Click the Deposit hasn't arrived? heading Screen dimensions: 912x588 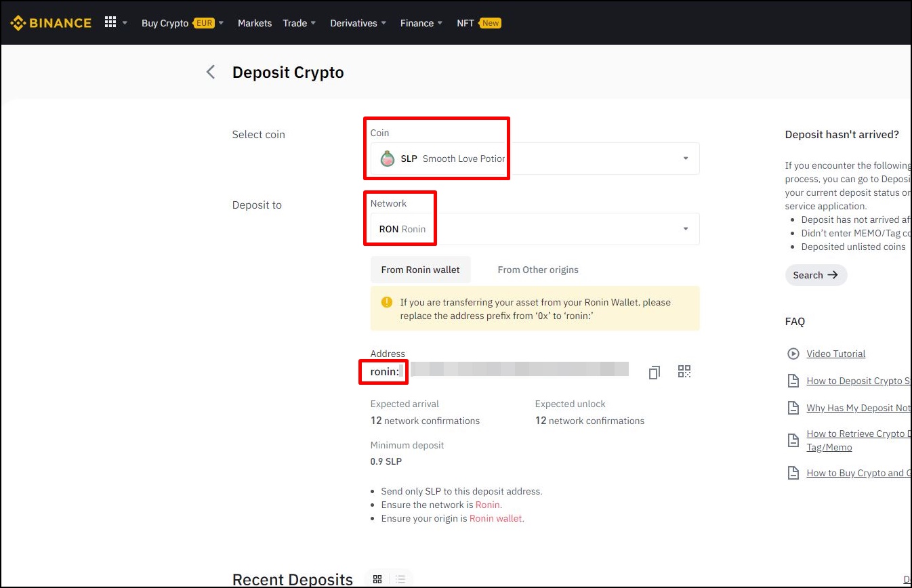coord(842,134)
